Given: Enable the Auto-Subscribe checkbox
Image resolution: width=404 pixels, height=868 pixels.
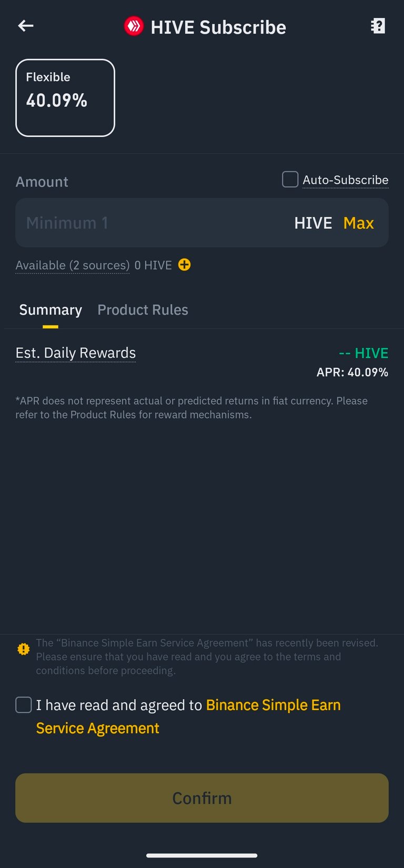Looking at the screenshot, I should click(x=290, y=179).
